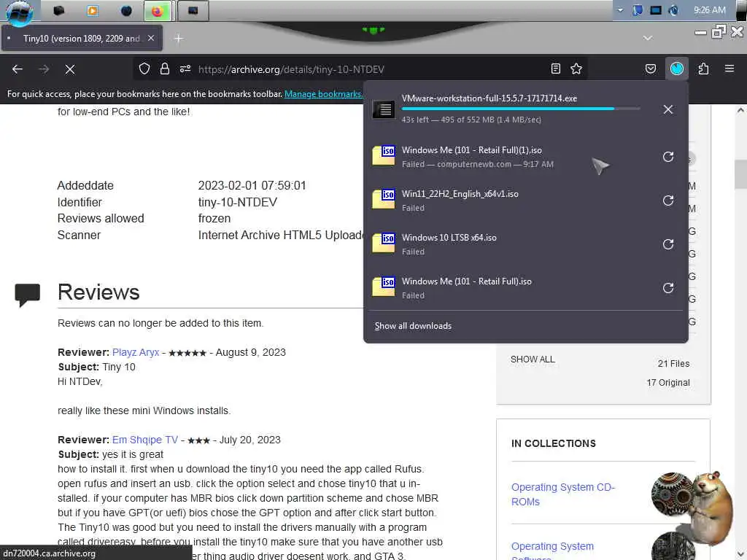747x560 pixels.
Task: Cancel the VMware-workstation download
Action: coord(668,109)
